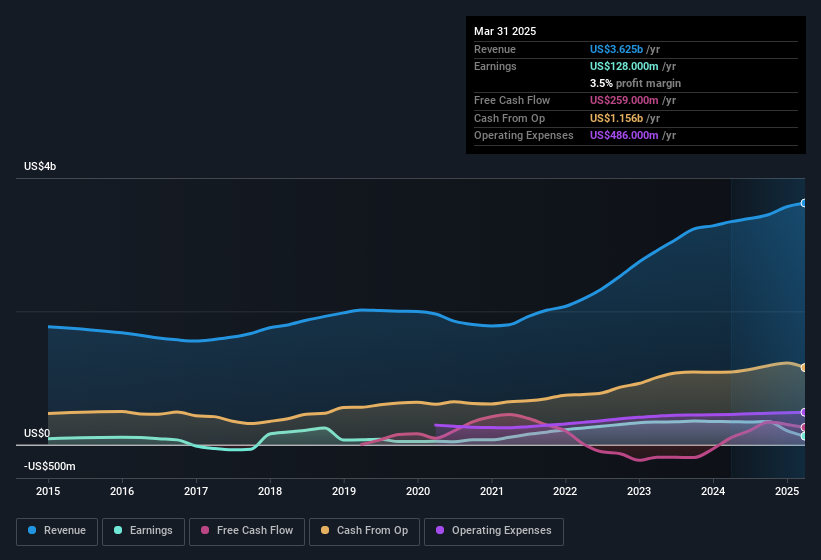Toggle the Operating Expenses legend button

tap(494, 531)
